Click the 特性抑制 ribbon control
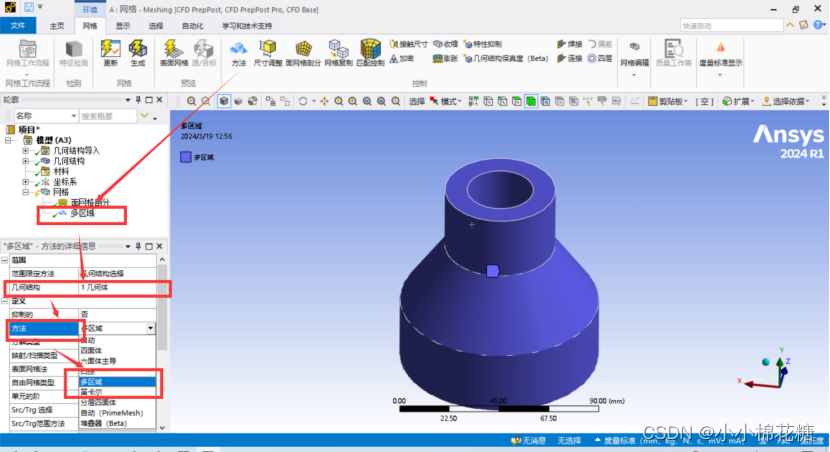Image resolution: width=830 pixels, height=452 pixels. 482,44
